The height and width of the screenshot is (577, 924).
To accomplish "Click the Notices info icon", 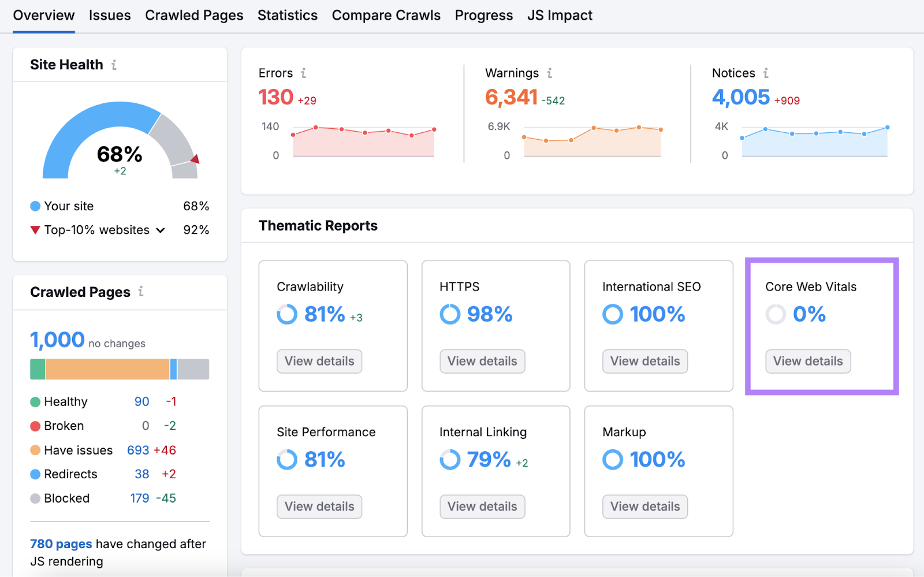I will (x=766, y=73).
